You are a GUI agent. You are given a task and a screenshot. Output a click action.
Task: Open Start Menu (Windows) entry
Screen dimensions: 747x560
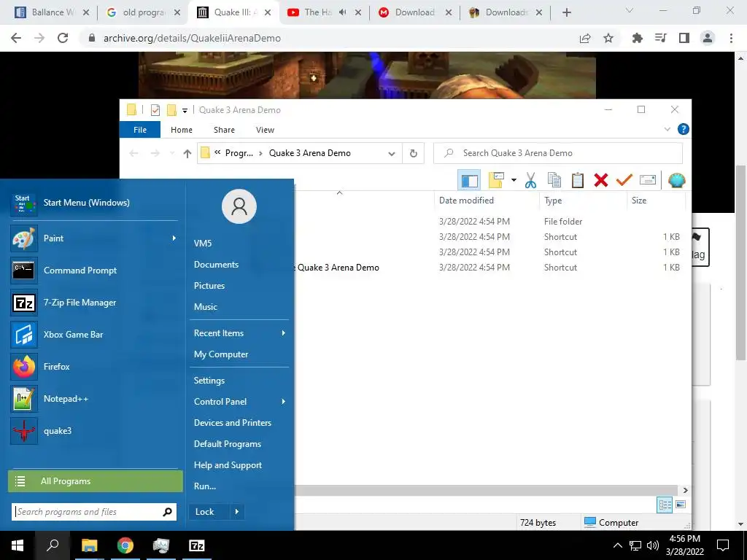(94, 203)
